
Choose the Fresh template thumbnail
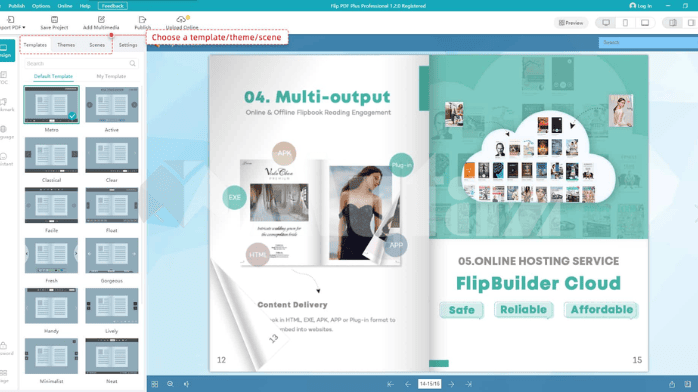pyautogui.click(x=52, y=255)
